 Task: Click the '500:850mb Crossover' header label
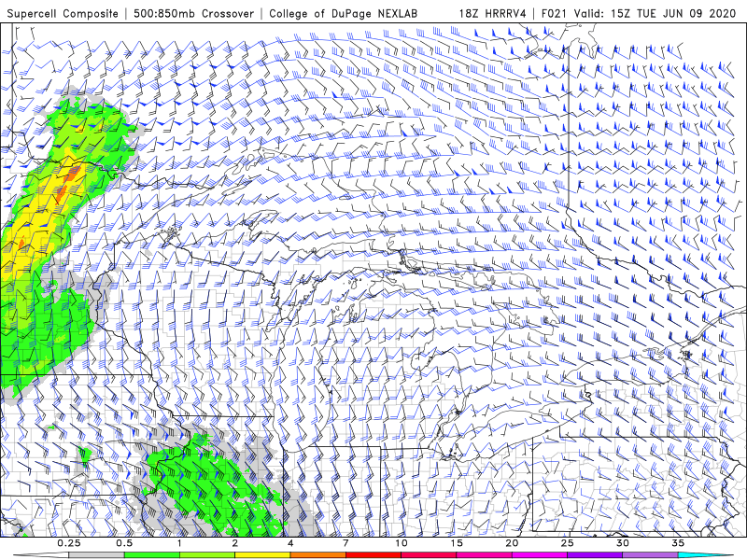(x=194, y=14)
